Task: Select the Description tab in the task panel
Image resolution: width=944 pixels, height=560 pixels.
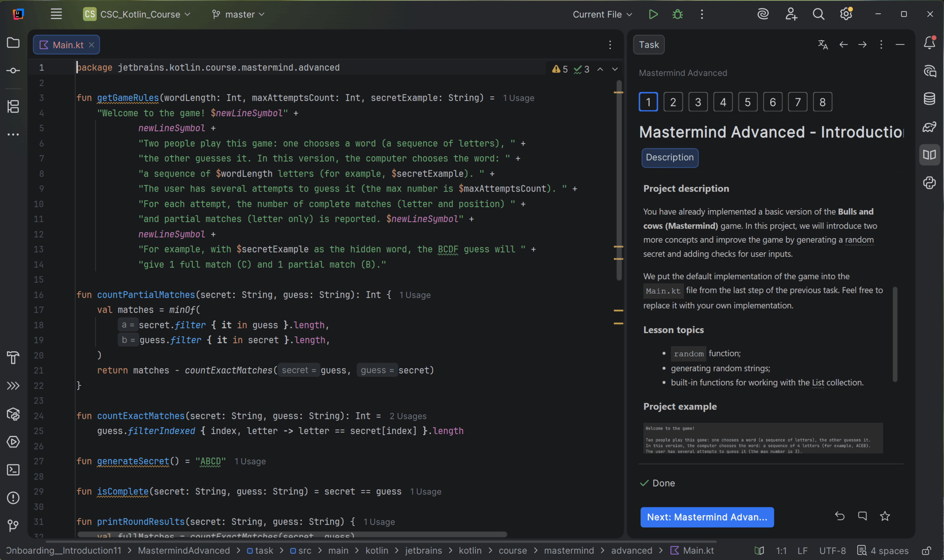Action: 669,158
